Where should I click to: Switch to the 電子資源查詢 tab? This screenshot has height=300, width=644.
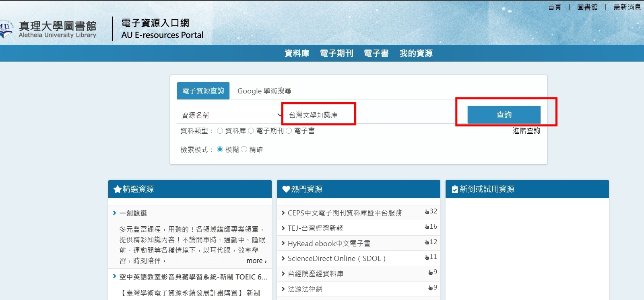click(x=203, y=91)
